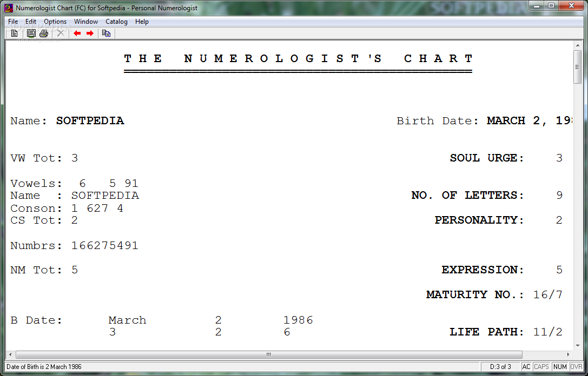Click the horizontal scrollbar right arrow
Image resolution: width=588 pixels, height=376 pixels.
pos(569,354)
